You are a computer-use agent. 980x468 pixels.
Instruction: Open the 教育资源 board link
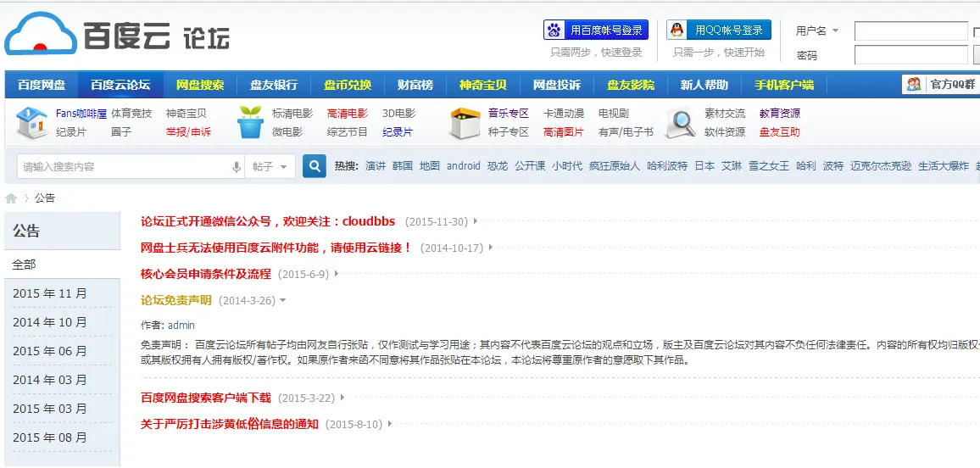click(779, 113)
